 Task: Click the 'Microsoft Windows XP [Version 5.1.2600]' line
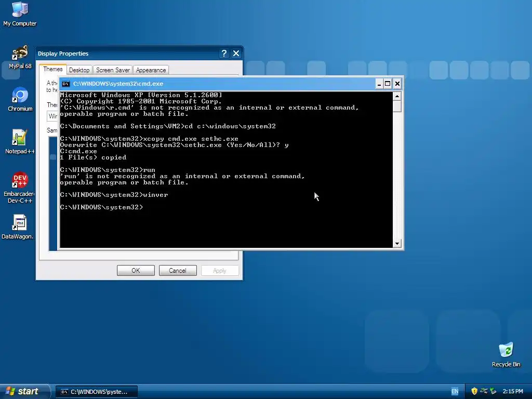click(141, 95)
